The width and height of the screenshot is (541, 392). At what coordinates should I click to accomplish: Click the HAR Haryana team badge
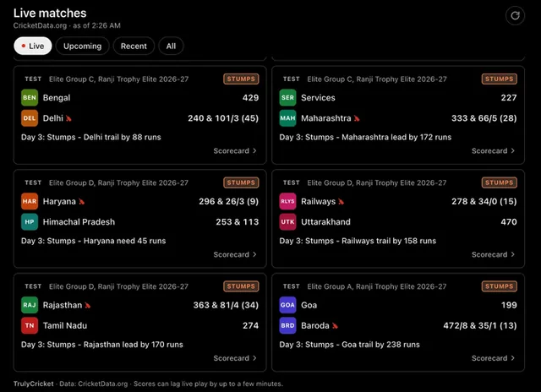30,201
